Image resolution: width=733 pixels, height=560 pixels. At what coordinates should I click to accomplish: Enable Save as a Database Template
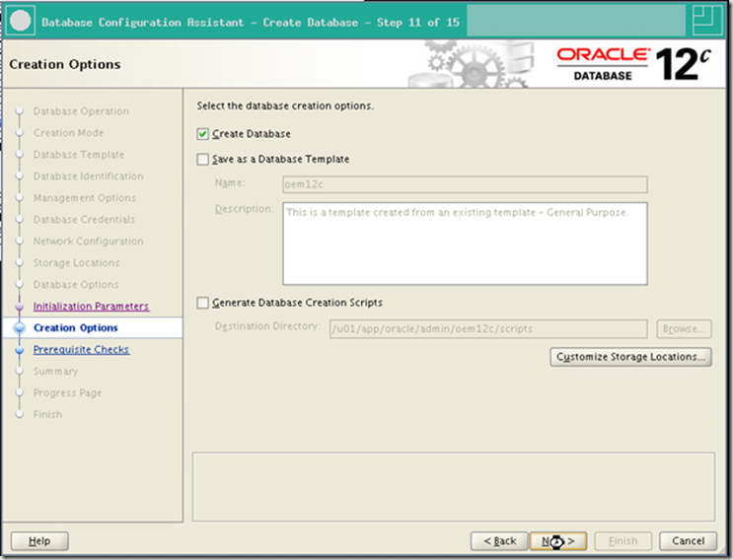pos(202,160)
